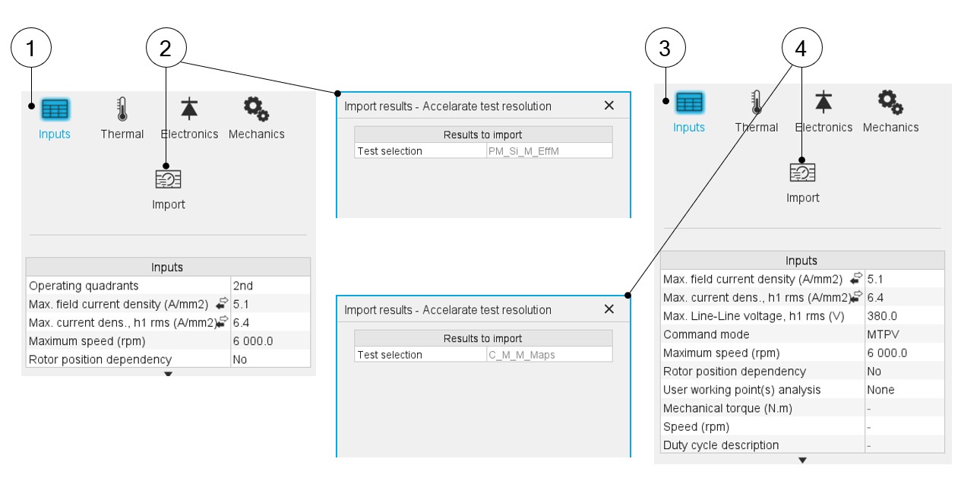The height and width of the screenshot is (481, 980).
Task: Select Electronics icon in the panel with Operating quadrants
Action: (189, 110)
